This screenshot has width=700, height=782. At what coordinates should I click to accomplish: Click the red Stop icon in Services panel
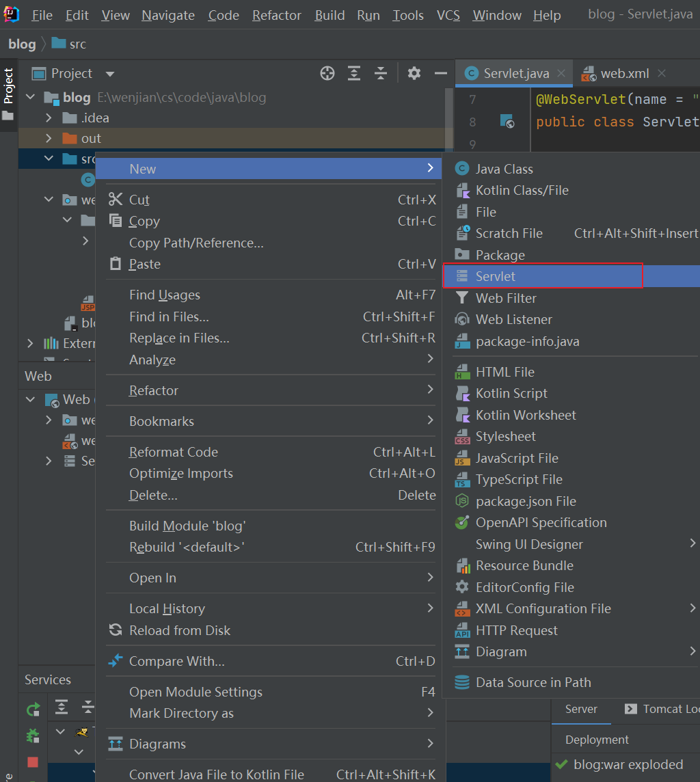point(33,762)
